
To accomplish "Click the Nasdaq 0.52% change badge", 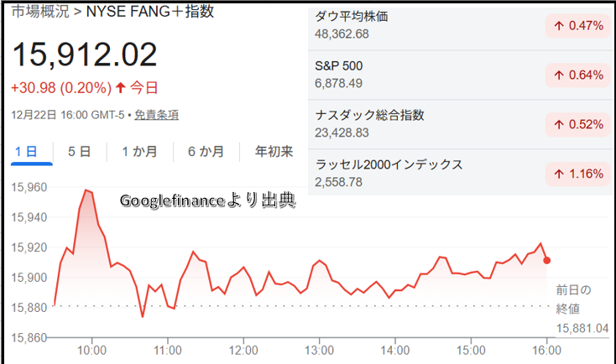I will [x=579, y=124].
